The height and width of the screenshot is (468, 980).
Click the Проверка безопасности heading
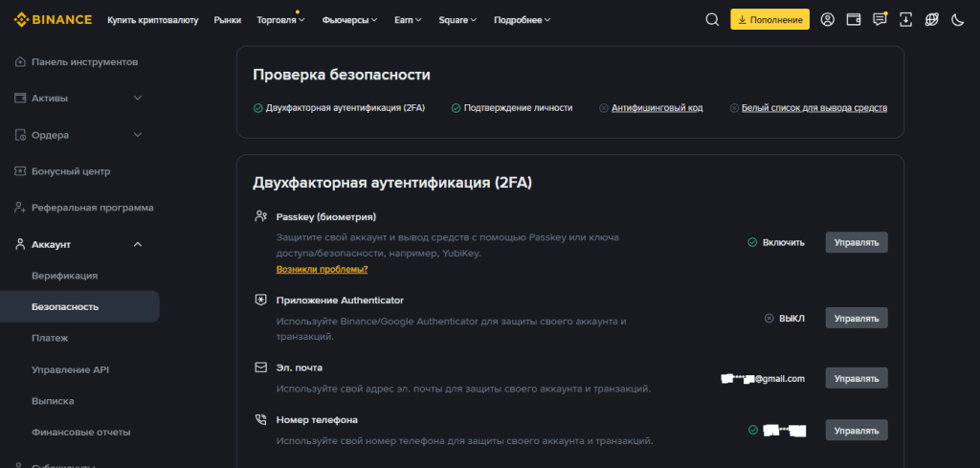[x=342, y=75]
